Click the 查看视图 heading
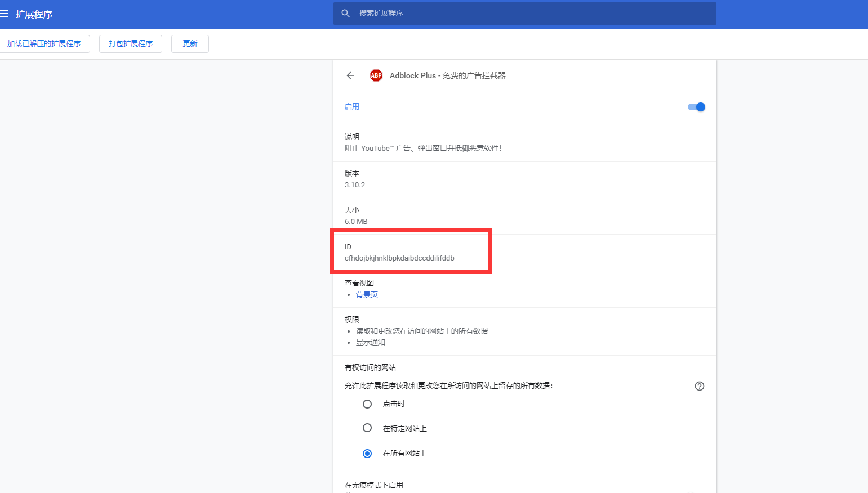The width and height of the screenshot is (868, 493). 359,283
